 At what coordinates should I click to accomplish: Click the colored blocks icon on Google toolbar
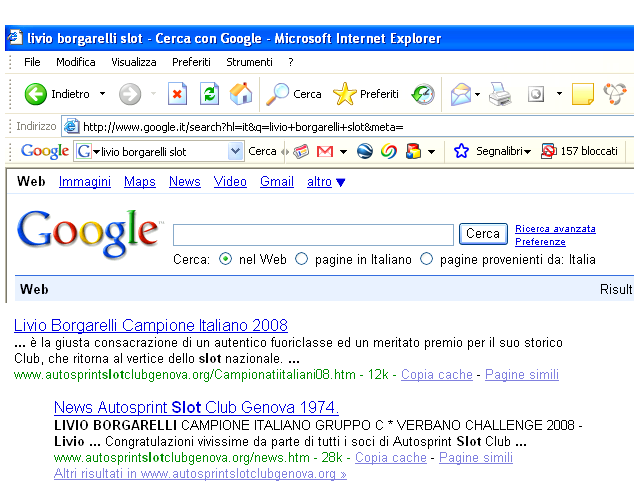pyautogui.click(x=413, y=151)
